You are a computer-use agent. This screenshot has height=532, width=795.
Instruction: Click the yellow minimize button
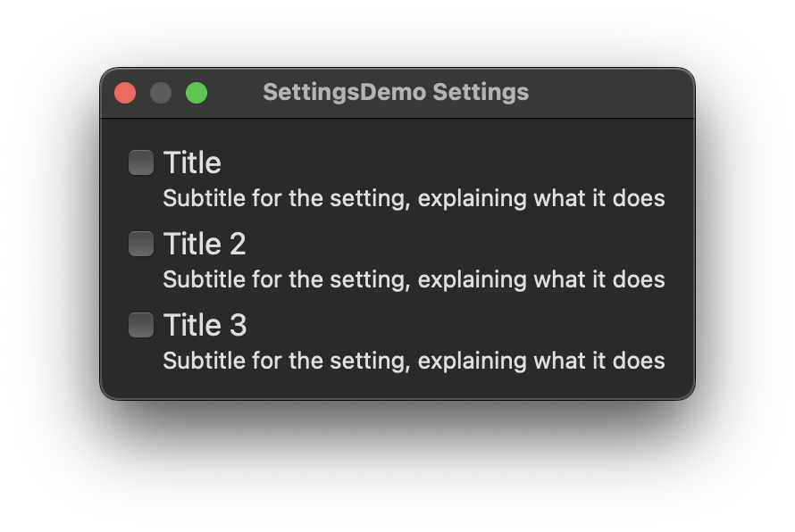pyautogui.click(x=161, y=92)
